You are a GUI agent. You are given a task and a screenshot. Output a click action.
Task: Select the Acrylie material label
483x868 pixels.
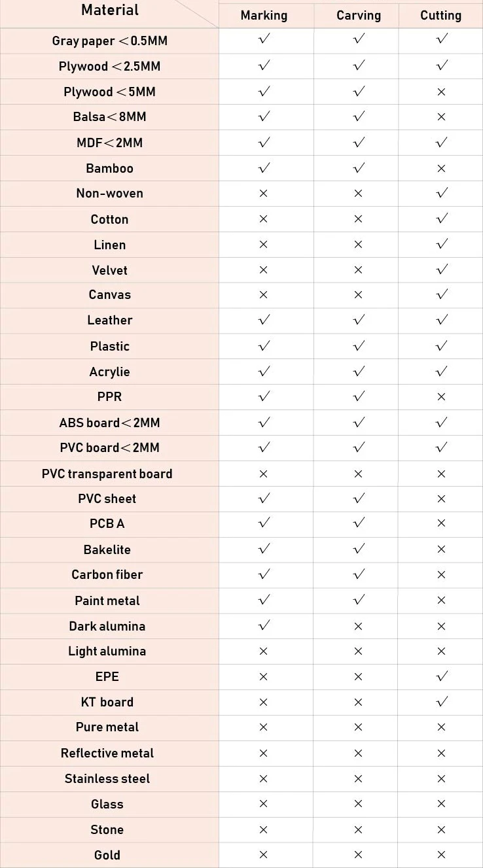109,372
